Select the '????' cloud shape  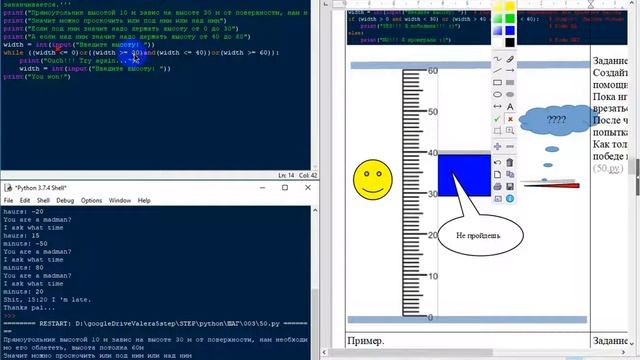tap(556, 120)
